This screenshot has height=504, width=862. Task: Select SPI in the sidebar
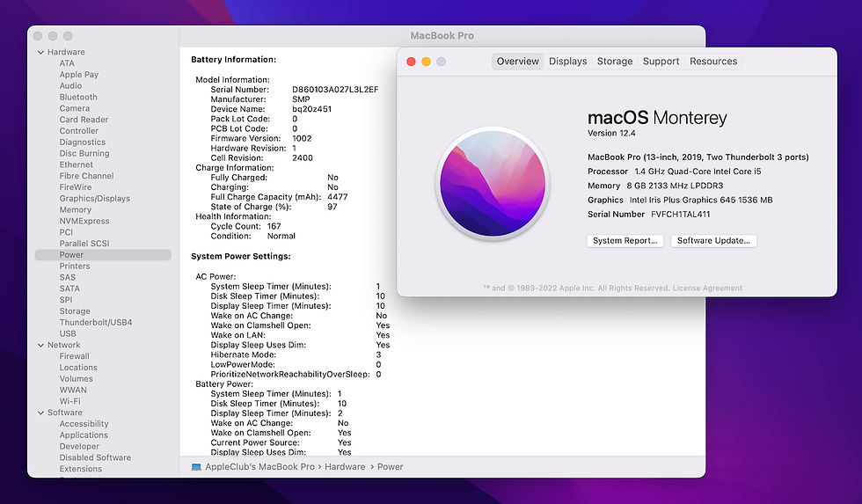pos(65,300)
